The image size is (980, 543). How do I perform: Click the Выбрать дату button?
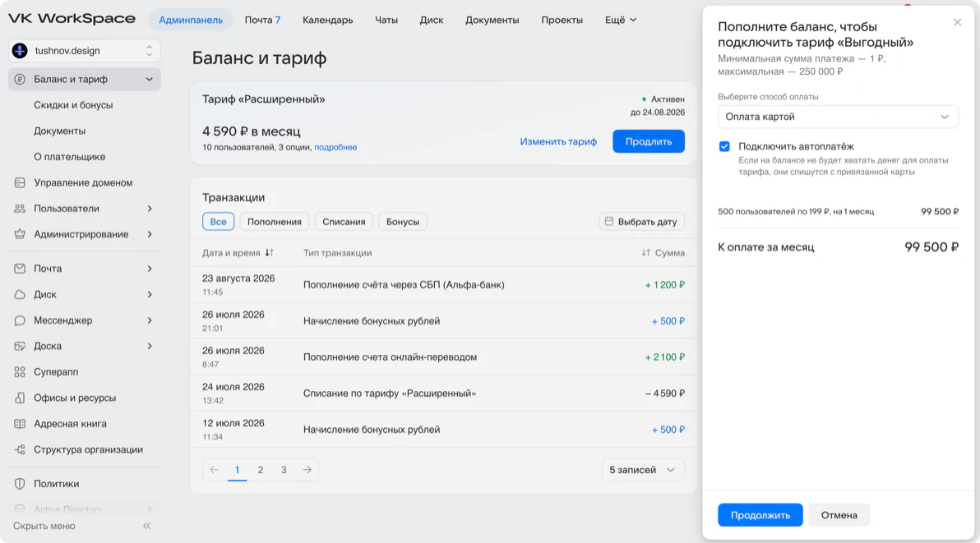click(642, 222)
